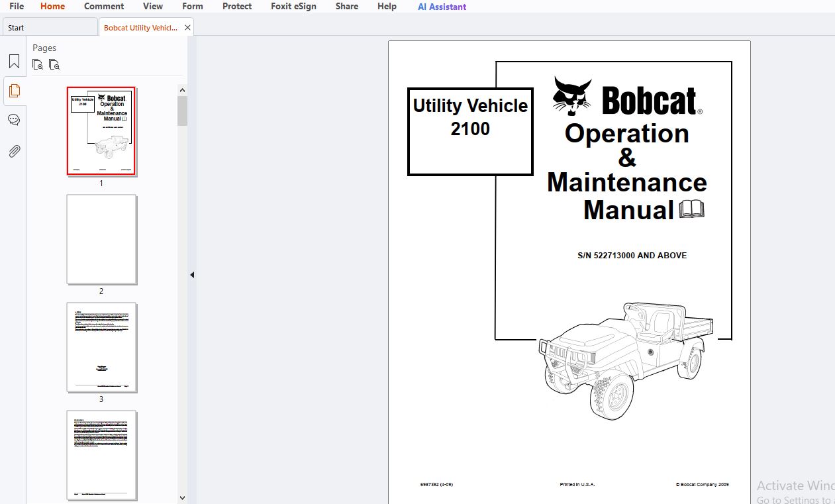This screenshot has height=504, width=835.
Task: Open the Help ribbon tab
Action: pos(387,6)
